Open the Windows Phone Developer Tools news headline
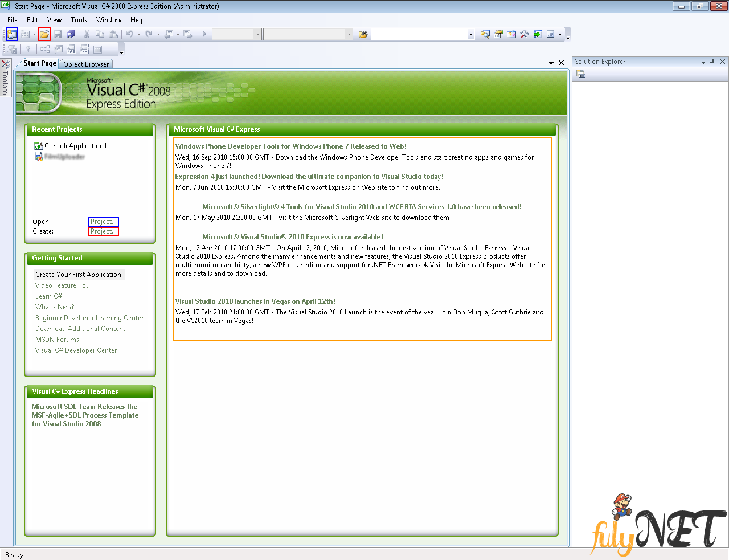Screen dimensions: 729x560 point(291,146)
